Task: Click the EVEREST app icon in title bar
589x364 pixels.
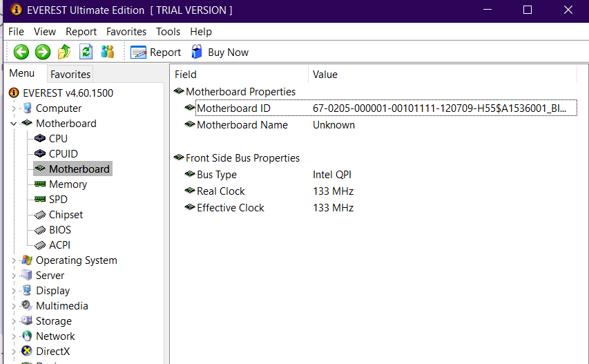Action: [x=16, y=10]
